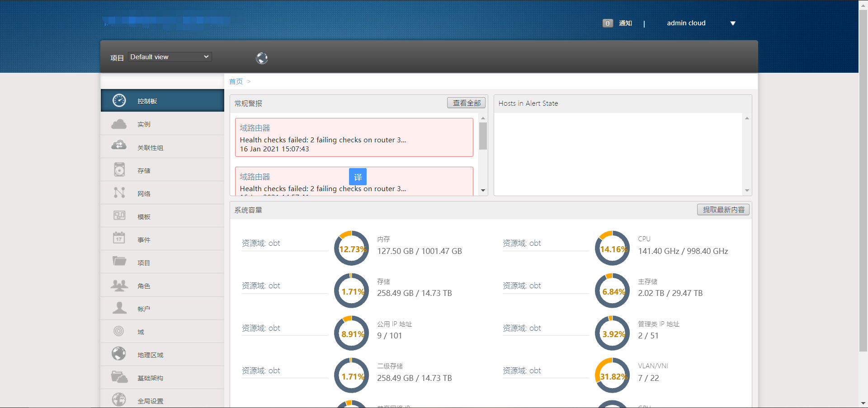Open the 通知 notifications link
This screenshot has height=408, width=868.
tap(625, 23)
